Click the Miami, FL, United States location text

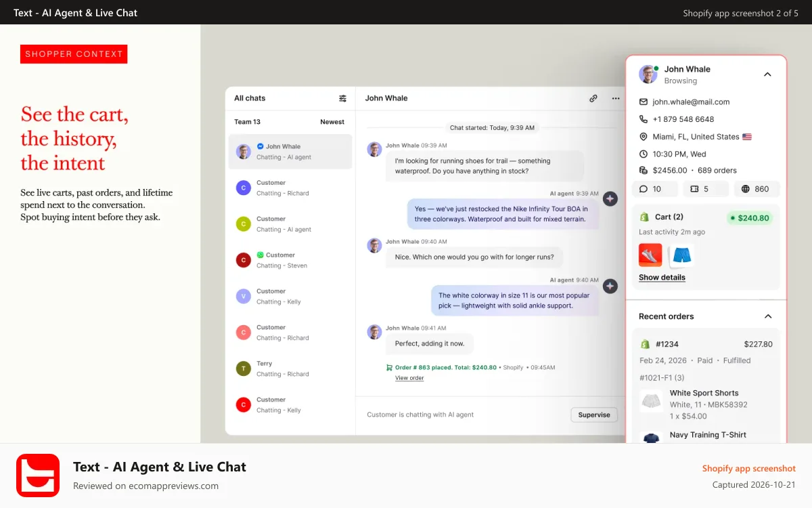click(x=696, y=137)
